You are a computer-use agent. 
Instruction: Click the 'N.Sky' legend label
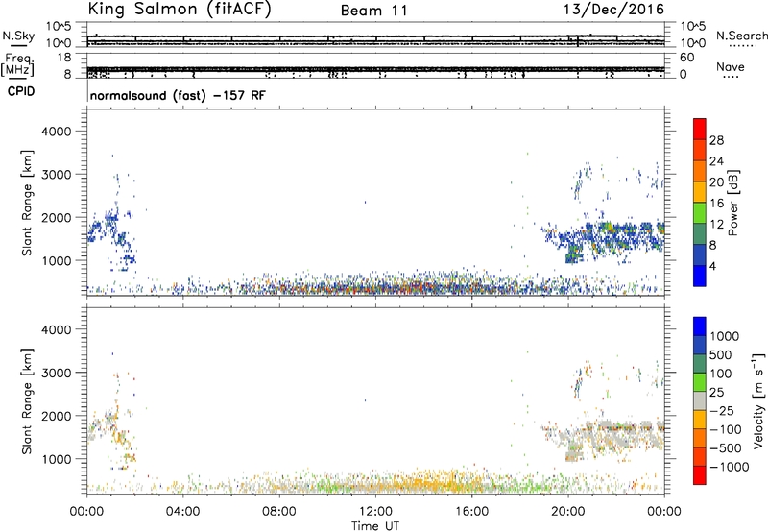[x=18, y=36]
